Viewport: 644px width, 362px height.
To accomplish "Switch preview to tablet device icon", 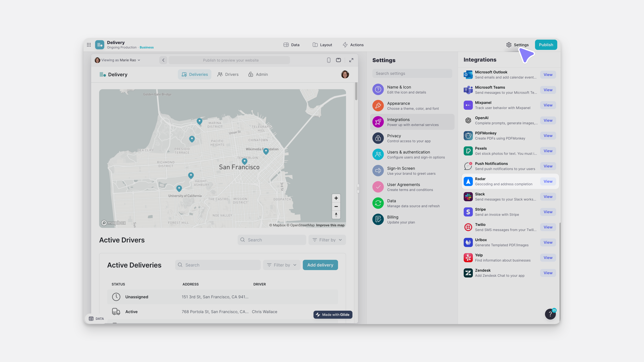I will pyautogui.click(x=338, y=60).
